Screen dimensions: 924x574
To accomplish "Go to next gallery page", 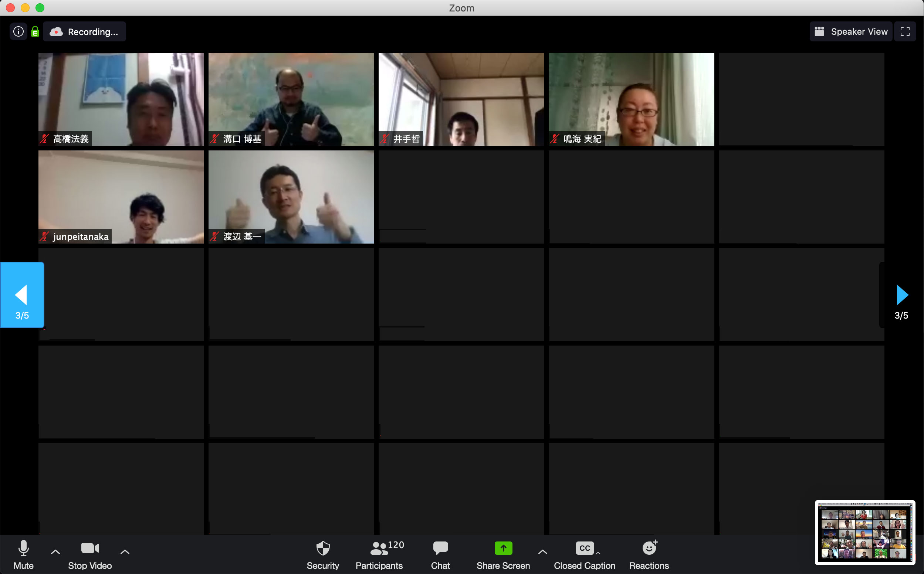I will click(901, 295).
